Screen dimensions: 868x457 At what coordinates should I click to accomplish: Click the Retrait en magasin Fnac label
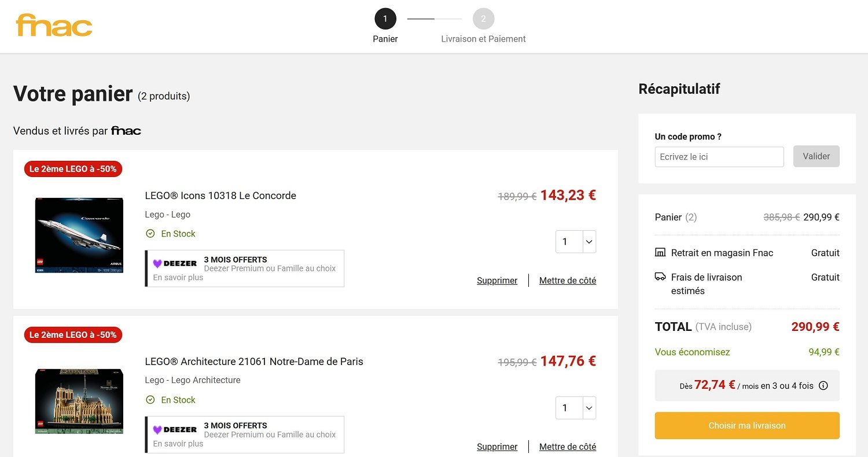pos(722,253)
